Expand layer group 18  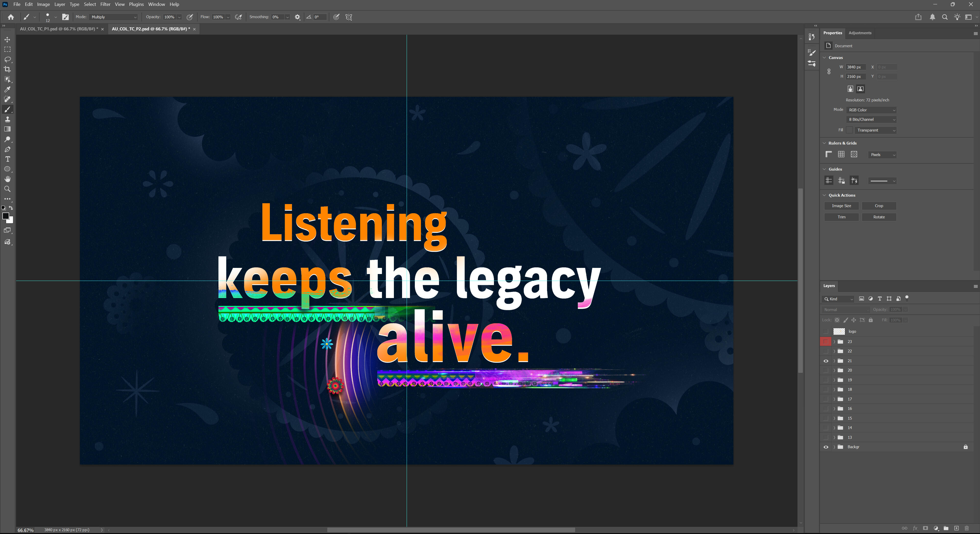click(834, 390)
